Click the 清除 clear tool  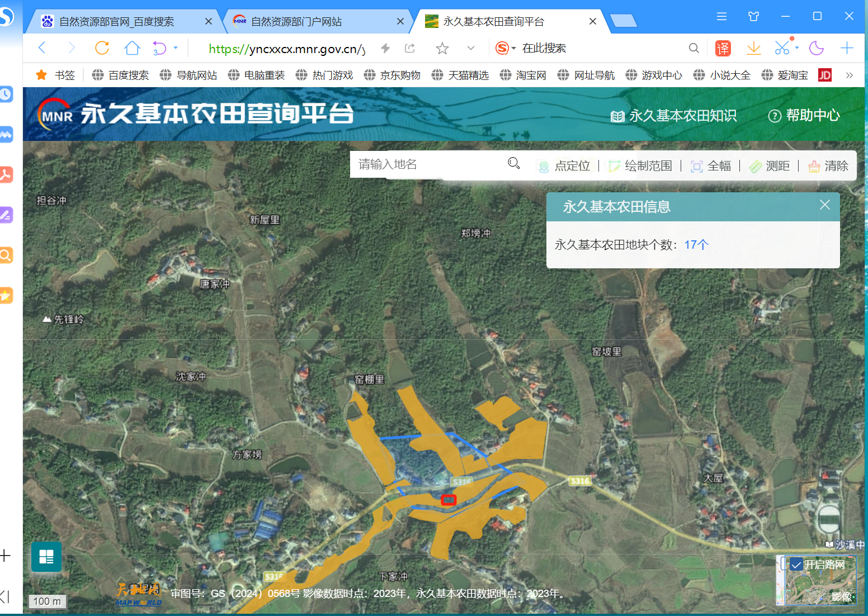(828, 166)
